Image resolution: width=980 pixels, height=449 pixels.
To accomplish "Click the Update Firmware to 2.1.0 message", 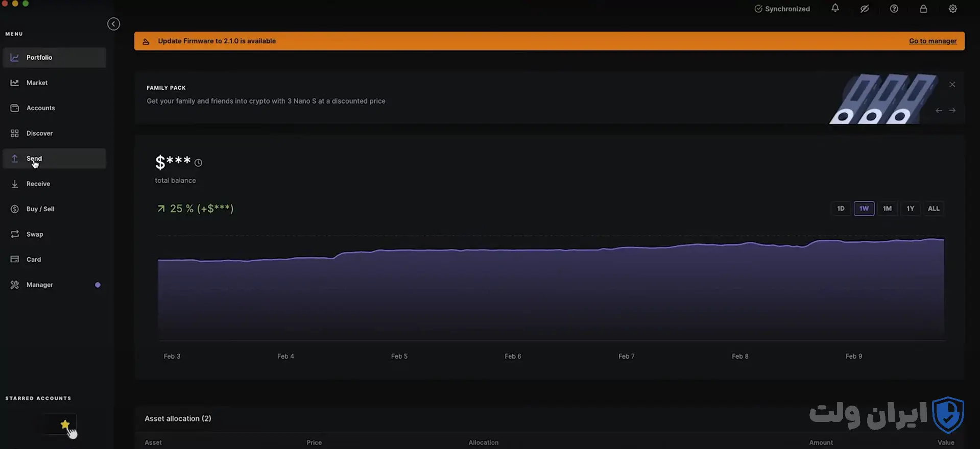I will 217,41.
